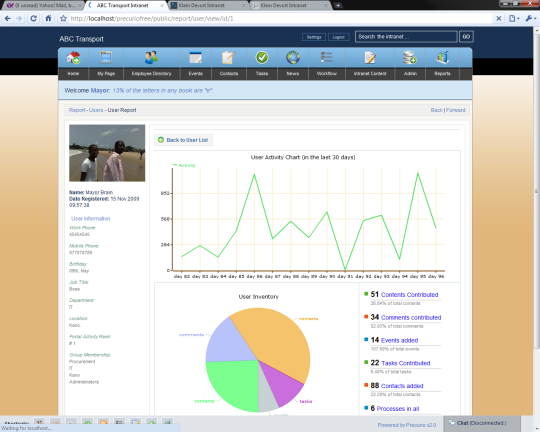
Task: Open the Reports chart icon
Action: (442, 58)
